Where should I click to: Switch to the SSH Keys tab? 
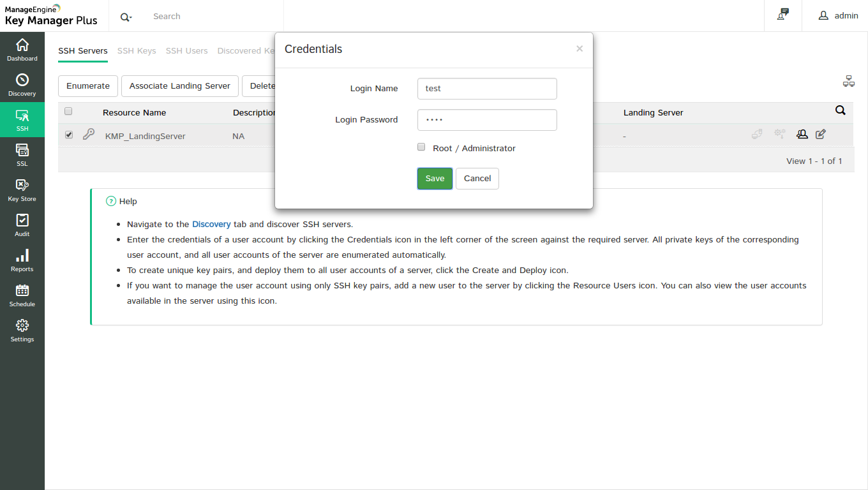(137, 51)
